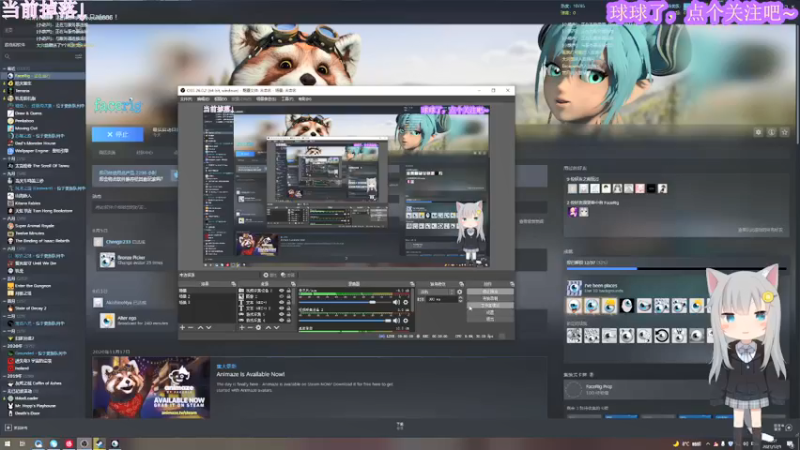Open Chengzi233 friend activity link
Screen dimensions: 800x450
tap(118, 242)
